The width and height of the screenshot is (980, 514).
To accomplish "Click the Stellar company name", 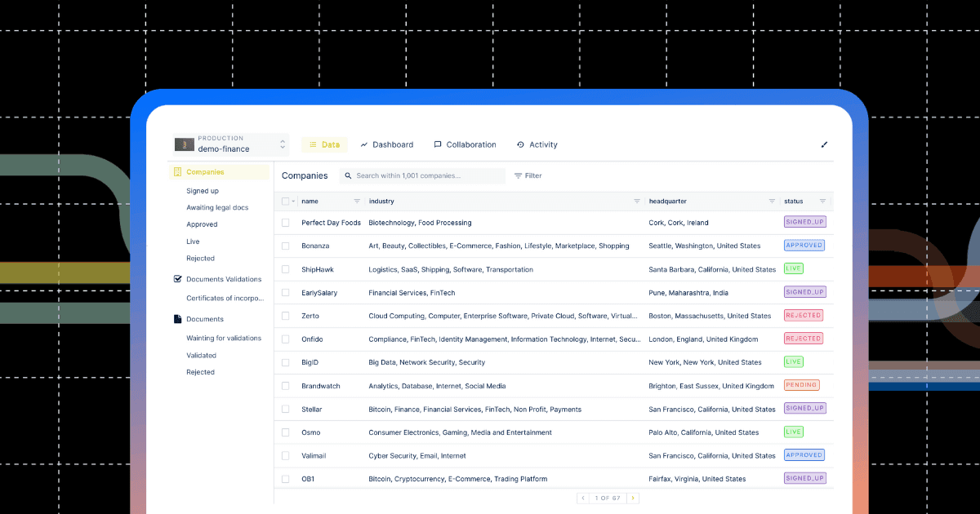I will (311, 410).
